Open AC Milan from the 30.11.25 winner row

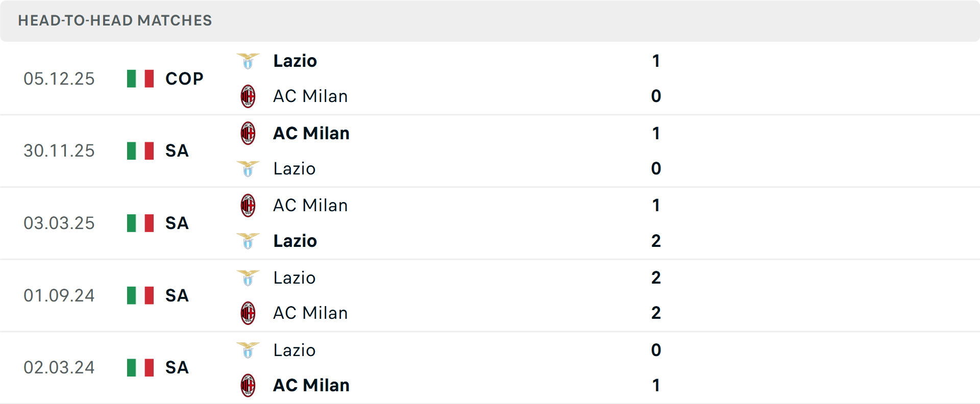(311, 133)
